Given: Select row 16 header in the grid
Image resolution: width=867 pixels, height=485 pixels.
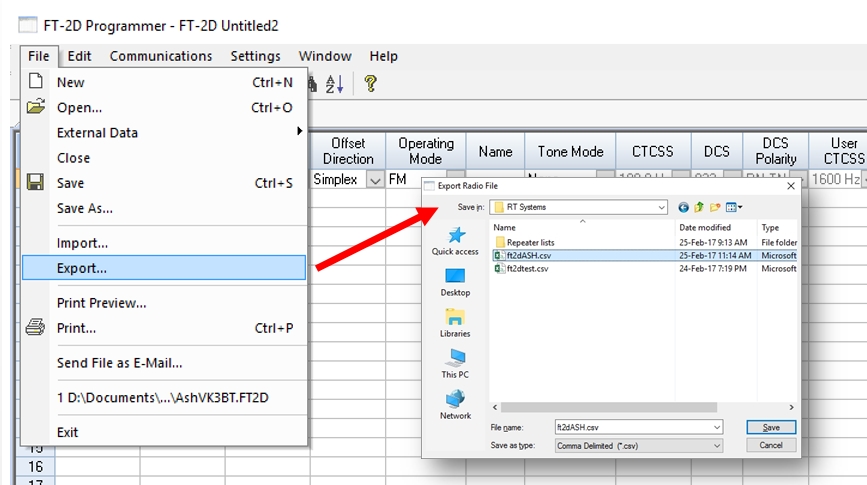Looking at the screenshot, I should 36,467.
